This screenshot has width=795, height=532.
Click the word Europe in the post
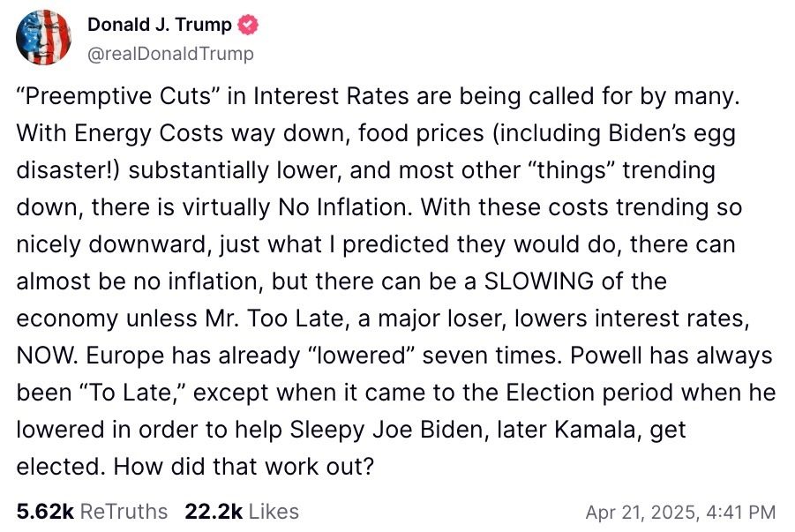(125, 356)
